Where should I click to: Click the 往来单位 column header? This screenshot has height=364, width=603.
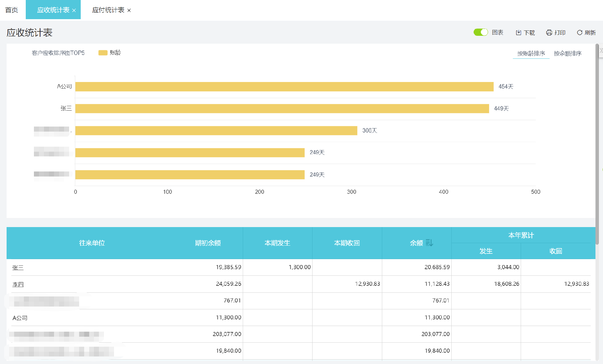(92, 243)
